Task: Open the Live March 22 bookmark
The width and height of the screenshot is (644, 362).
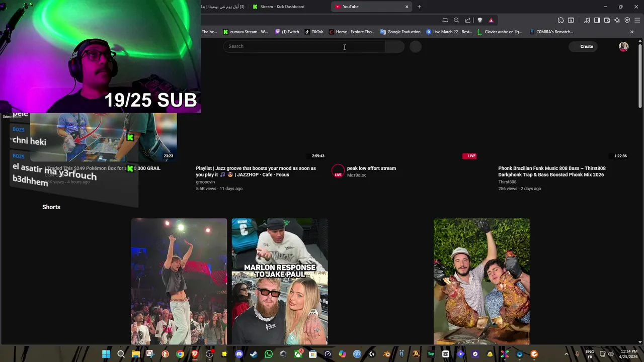Action: [x=449, y=32]
